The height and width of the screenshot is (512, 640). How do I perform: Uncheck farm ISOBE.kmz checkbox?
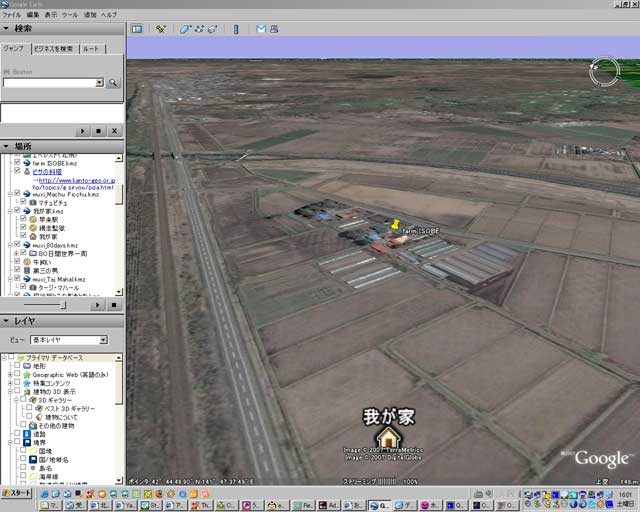pos(17,162)
